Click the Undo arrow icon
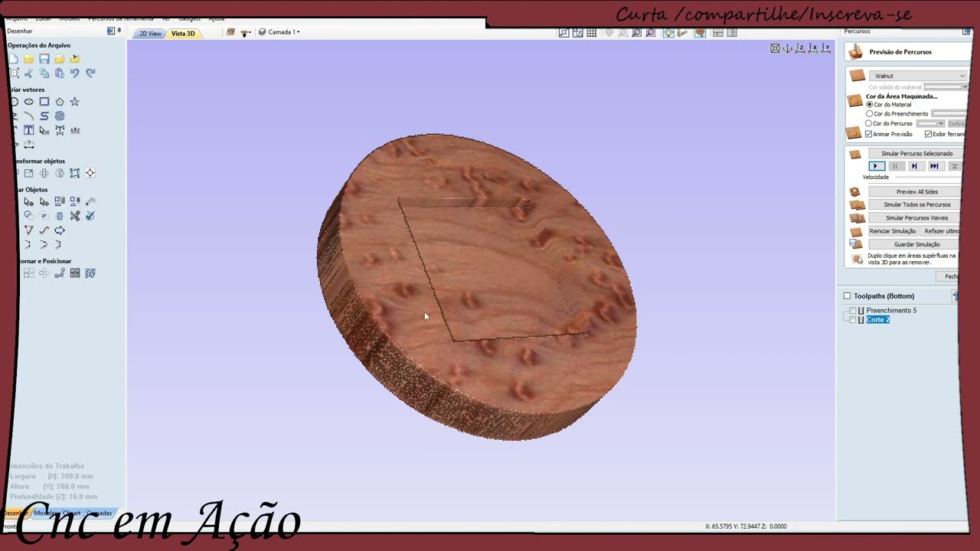 click(74, 73)
